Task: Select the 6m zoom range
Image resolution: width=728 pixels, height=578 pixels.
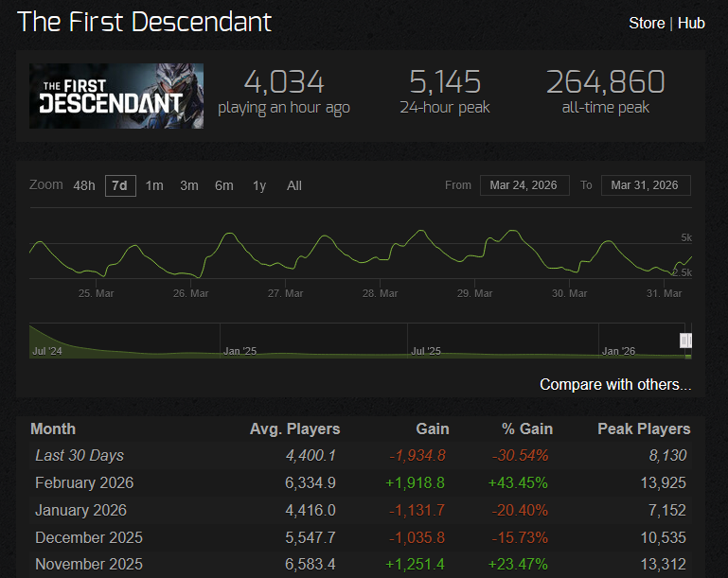Action: [x=223, y=185]
